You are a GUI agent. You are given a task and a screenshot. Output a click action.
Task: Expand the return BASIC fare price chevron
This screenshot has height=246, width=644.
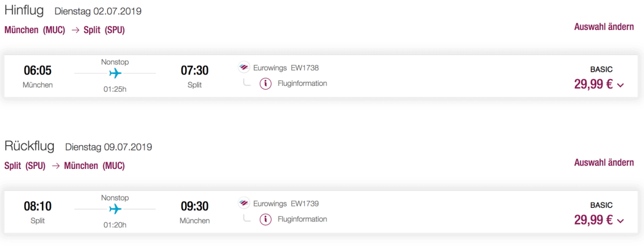point(621,221)
